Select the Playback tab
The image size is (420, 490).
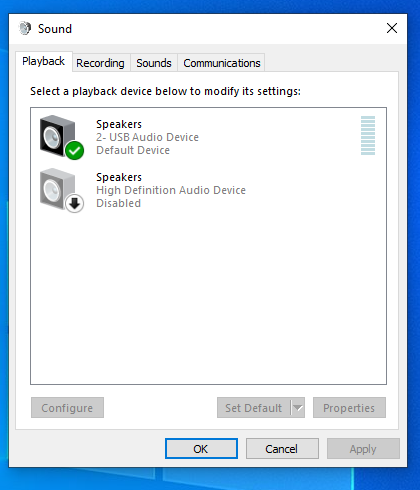pyautogui.click(x=44, y=61)
